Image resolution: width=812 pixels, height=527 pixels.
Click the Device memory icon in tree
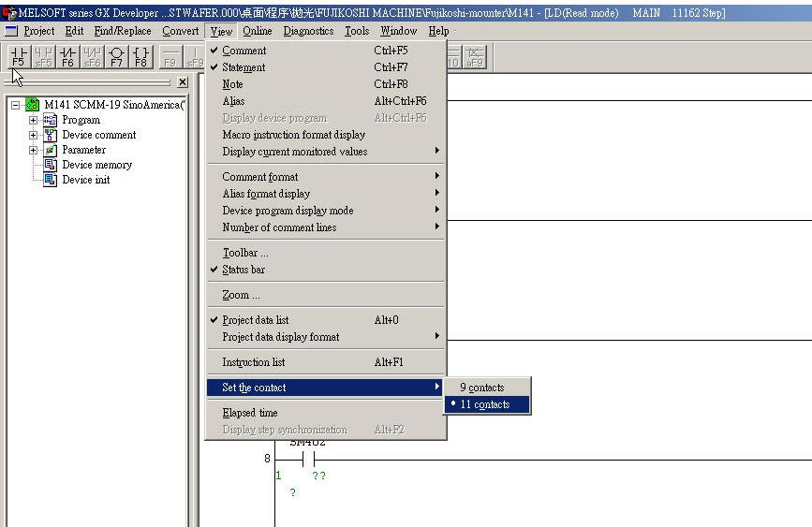pyautogui.click(x=51, y=165)
